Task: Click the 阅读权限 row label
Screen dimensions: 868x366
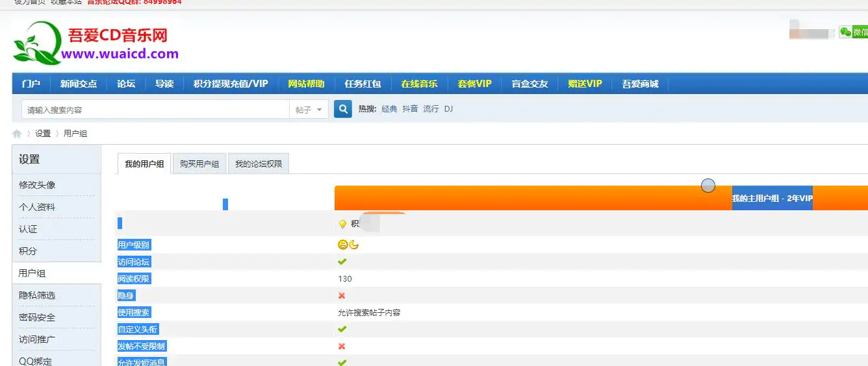Action: (x=133, y=278)
